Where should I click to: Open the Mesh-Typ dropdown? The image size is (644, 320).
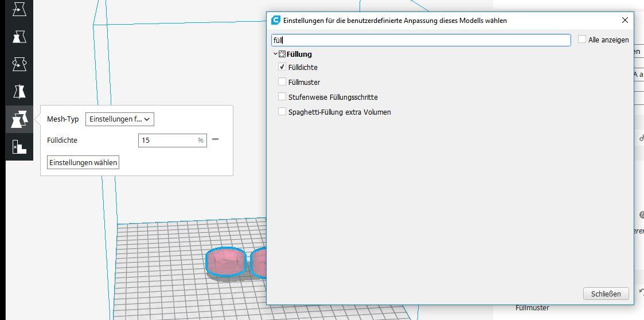tap(120, 119)
